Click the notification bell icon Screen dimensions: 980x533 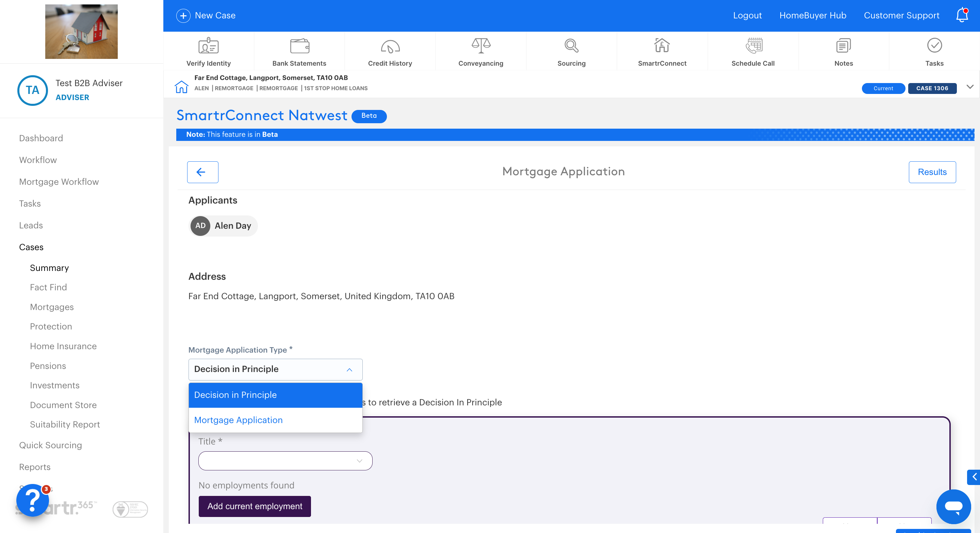[962, 15]
